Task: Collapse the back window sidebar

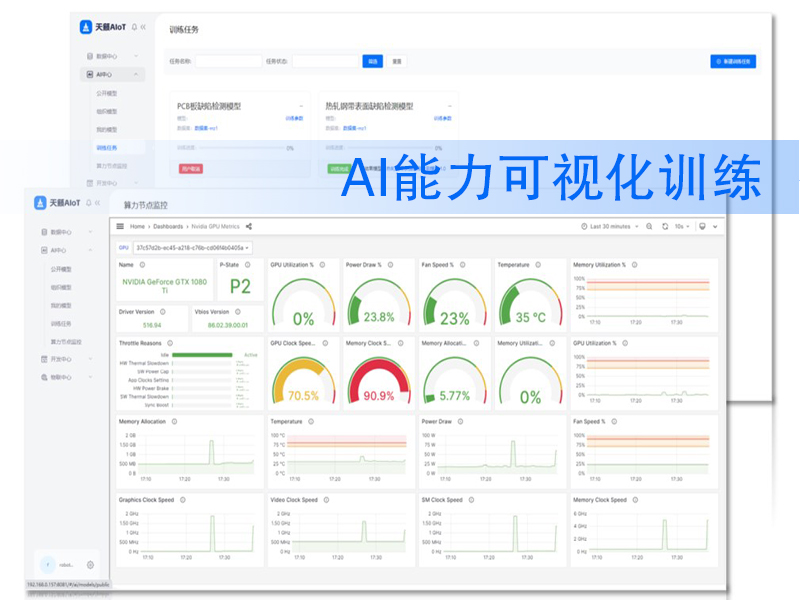Action: pyautogui.click(x=143, y=27)
